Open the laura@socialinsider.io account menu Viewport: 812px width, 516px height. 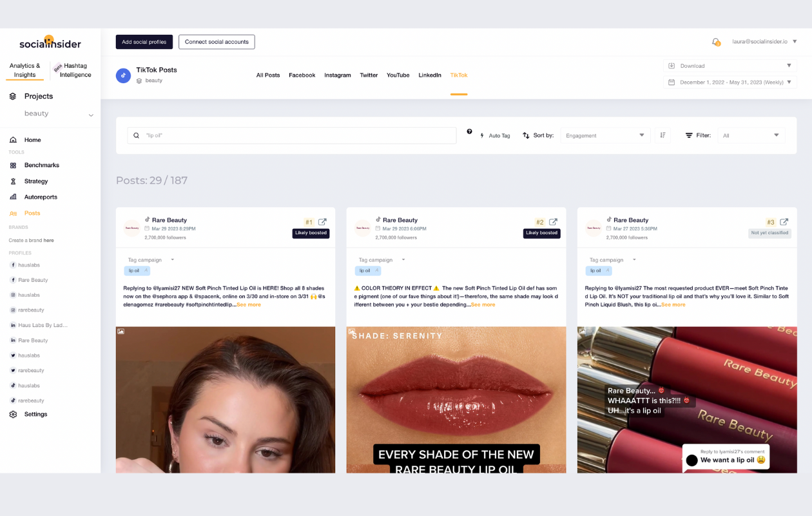pyautogui.click(x=764, y=41)
